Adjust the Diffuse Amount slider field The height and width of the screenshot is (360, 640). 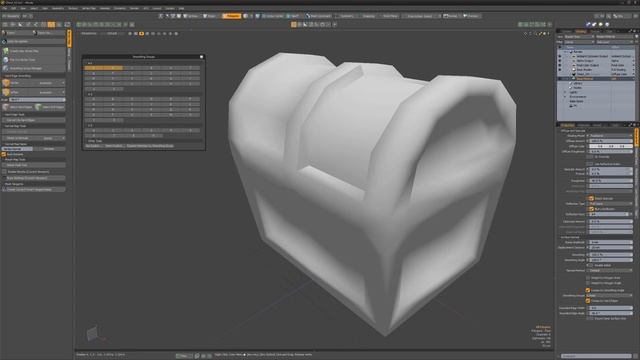pos(611,141)
